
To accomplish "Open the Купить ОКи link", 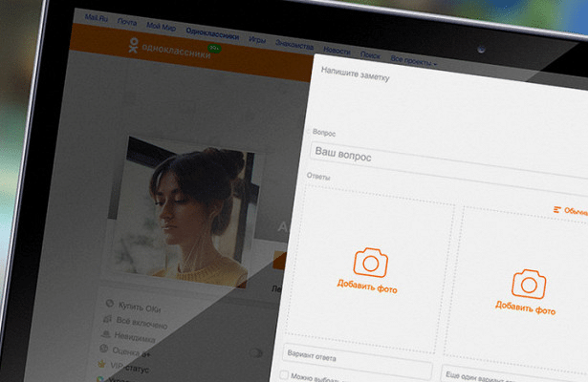I will pos(140,308).
